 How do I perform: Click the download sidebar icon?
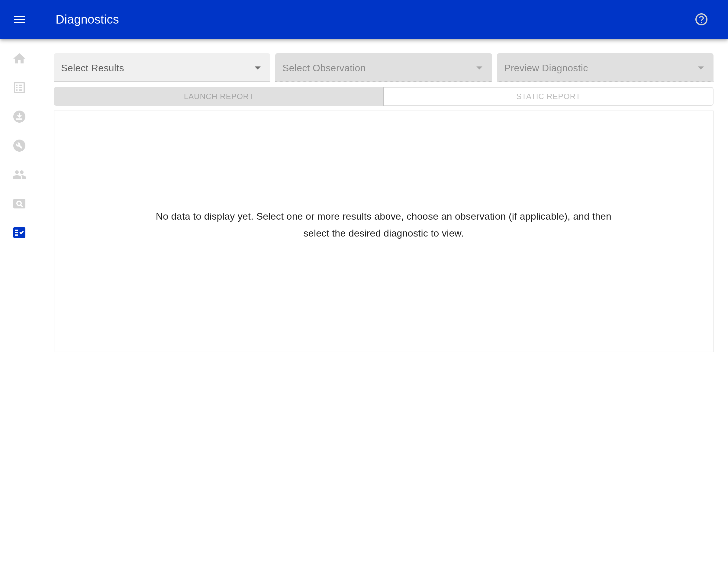pos(19,117)
